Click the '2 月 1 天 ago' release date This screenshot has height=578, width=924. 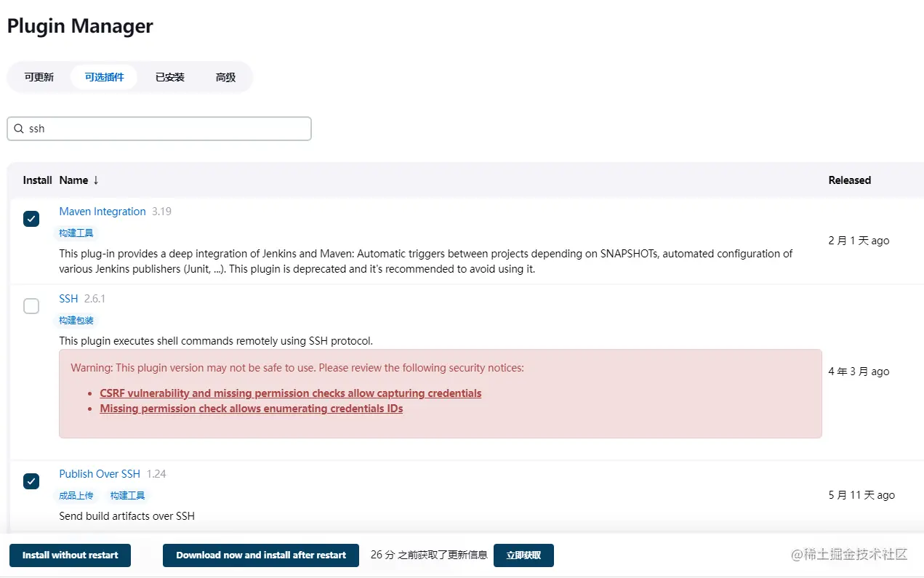point(859,241)
